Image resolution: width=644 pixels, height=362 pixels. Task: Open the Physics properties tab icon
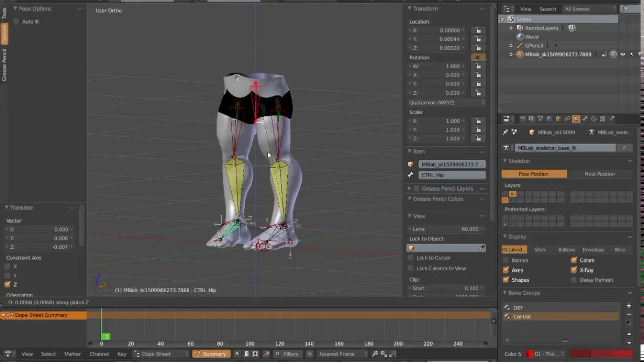tap(611, 119)
